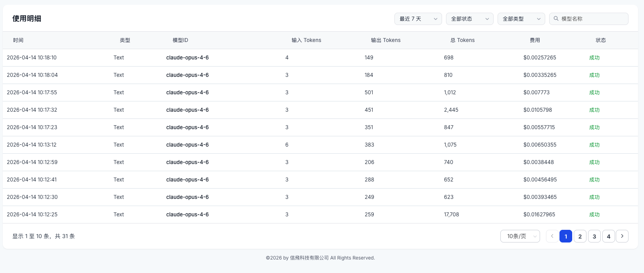Screen dimensions: 644x273
Task: Select the timestamp 2026-04-14 10:12:41
Action: tap(32, 180)
